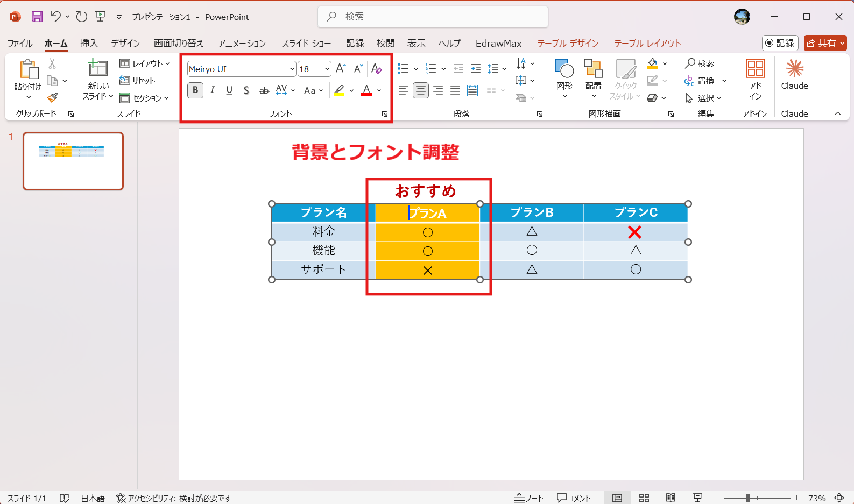854x504 pixels.
Task: Open the bullets list dropdown arrow
Action: pyautogui.click(x=416, y=69)
